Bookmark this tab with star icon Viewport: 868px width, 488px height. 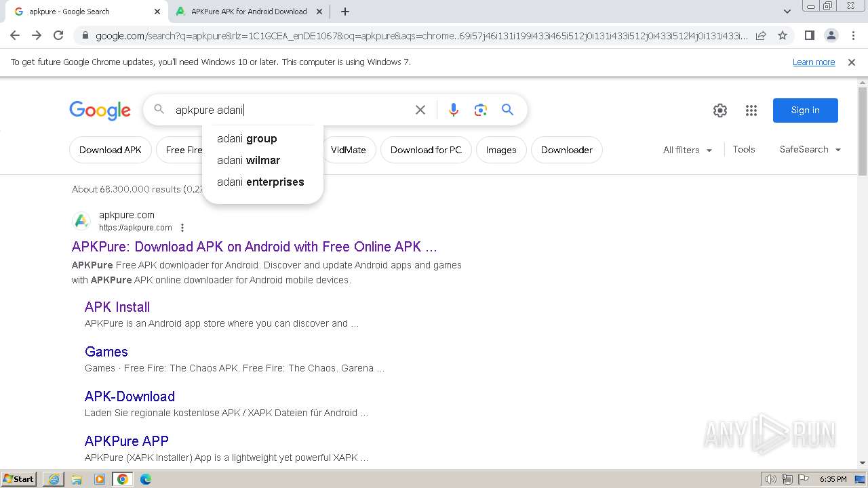tap(783, 35)
